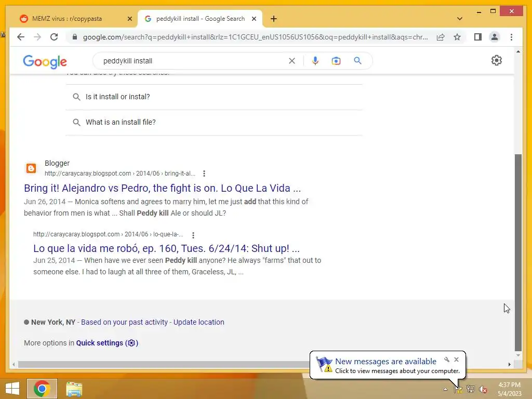
Task: Search 'Is it install or instal?'
Action: (x=214, y=97)
